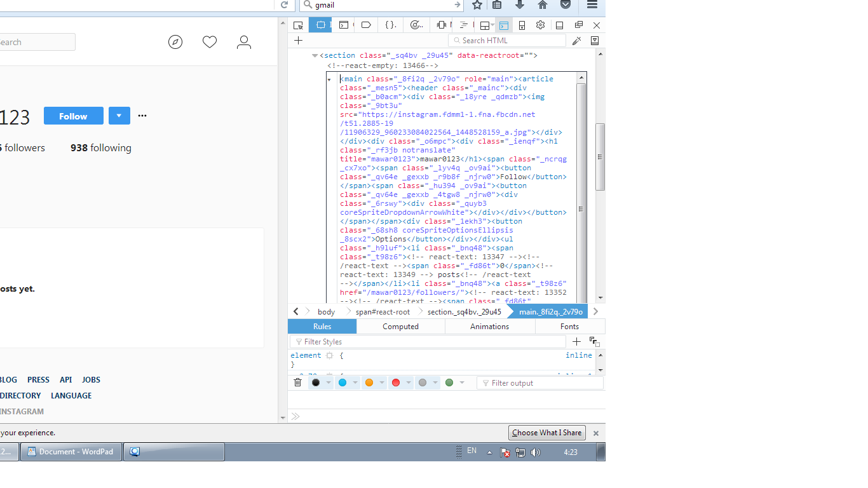Open the inline source link

tap(579, 355)
